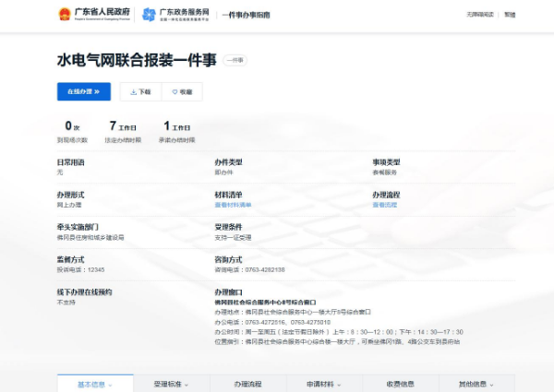
Task: Click the 广东政务服务网 blue flower logo
Action: coord(149,15)
